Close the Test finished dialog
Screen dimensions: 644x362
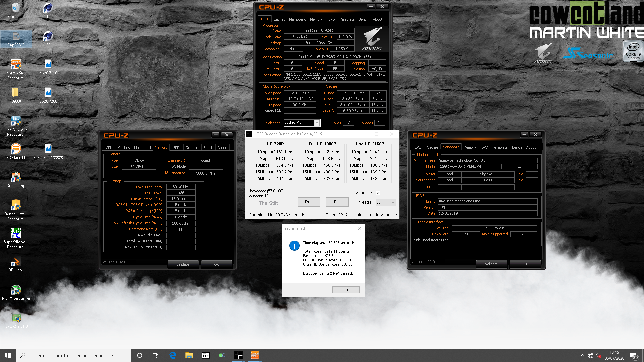359,228
